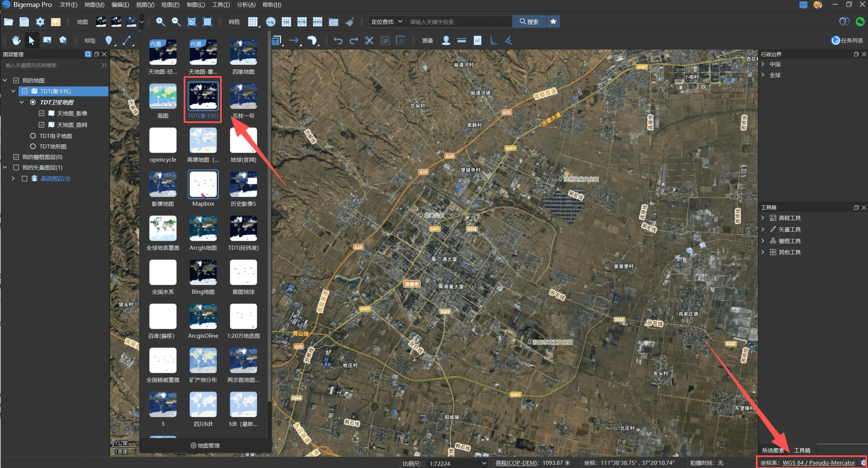
Task: Expand the 栅格工具 toolbox group
Action: (763, 241)
